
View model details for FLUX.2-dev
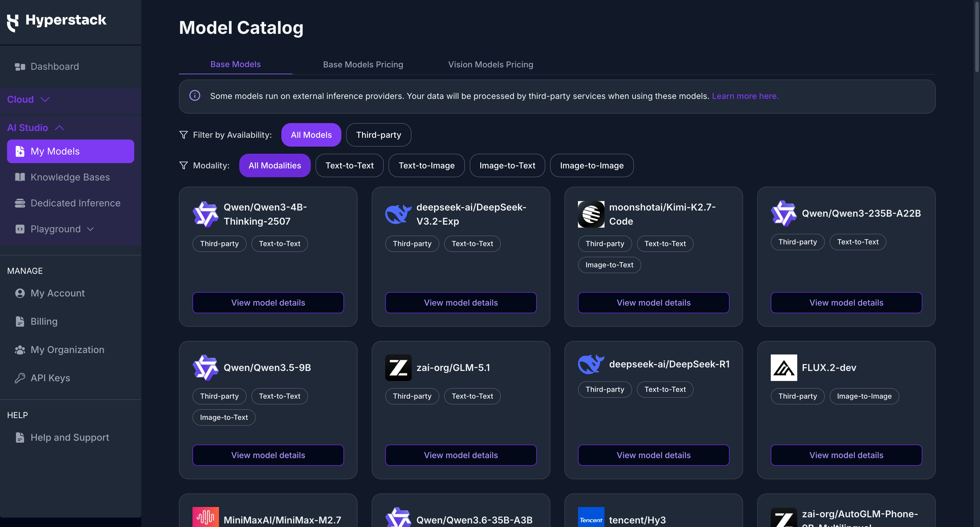846,455
